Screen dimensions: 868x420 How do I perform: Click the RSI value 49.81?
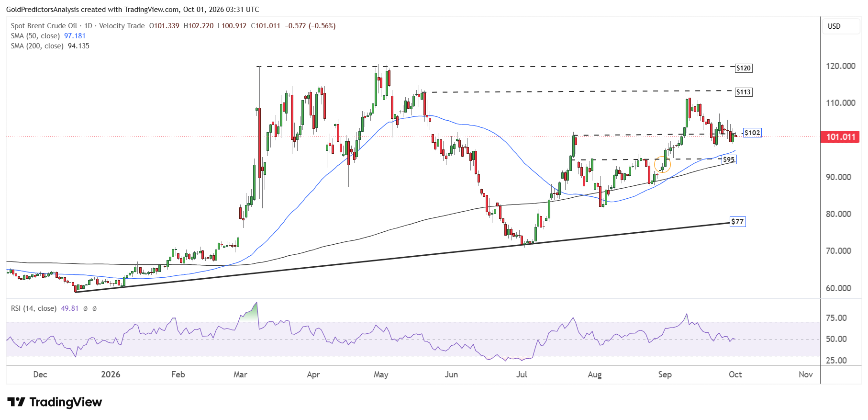[x=70, y=308]
